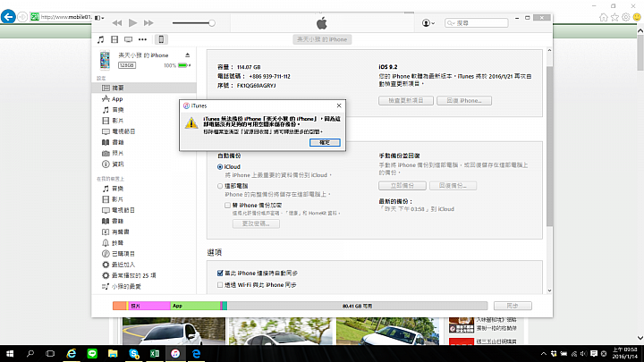Click taskbar search magnifier icon
The height and width of the screenshot is (362, 644).
pos(30,353)
